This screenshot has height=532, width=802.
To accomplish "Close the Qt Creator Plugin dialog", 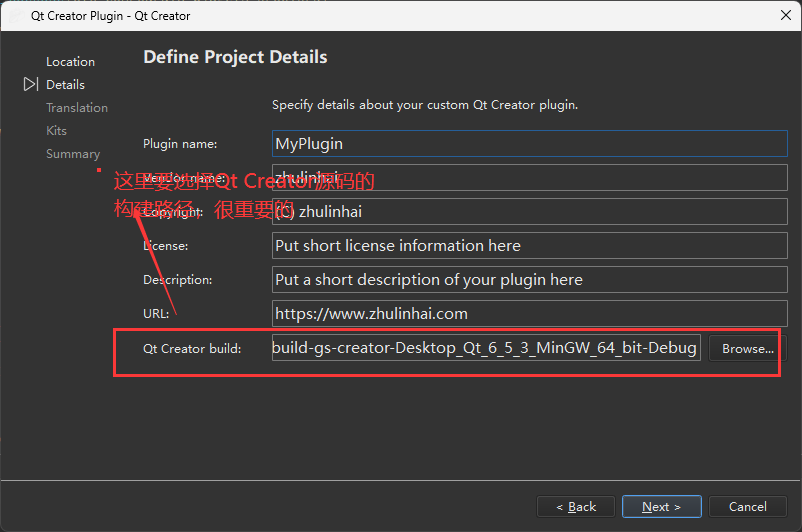I will (x=786, y=15).
